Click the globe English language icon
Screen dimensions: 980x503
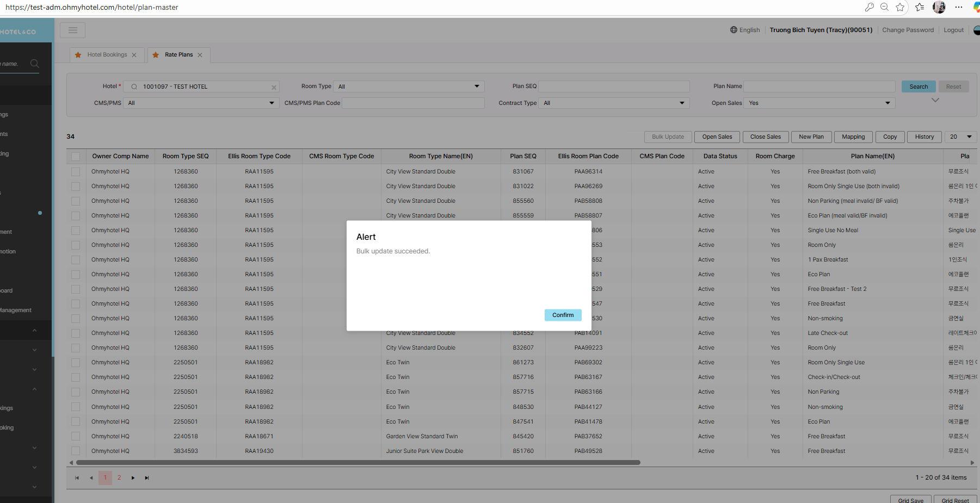(734, 30)
